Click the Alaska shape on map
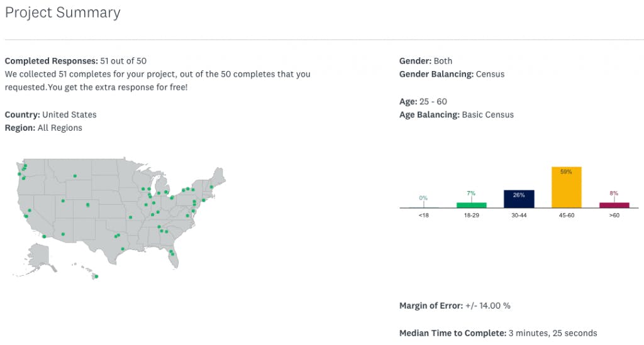Viewport: 644px width, 345px height. [40, 256]
